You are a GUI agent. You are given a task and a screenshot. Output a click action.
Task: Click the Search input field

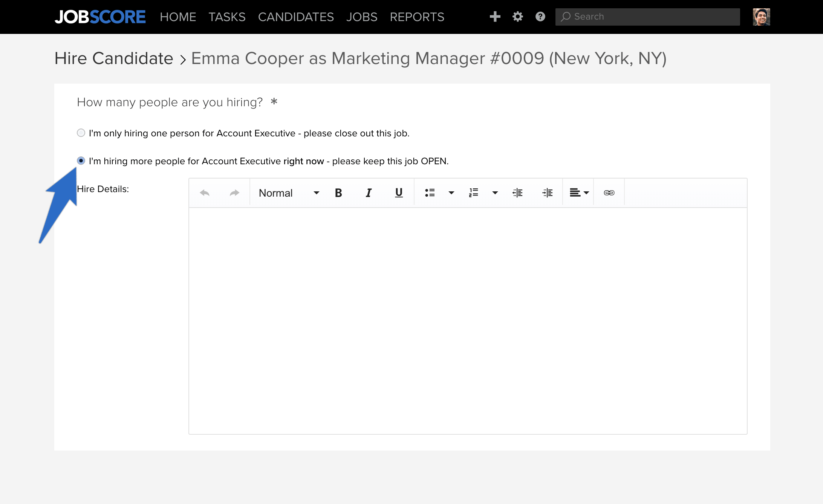tap(647, 17)
